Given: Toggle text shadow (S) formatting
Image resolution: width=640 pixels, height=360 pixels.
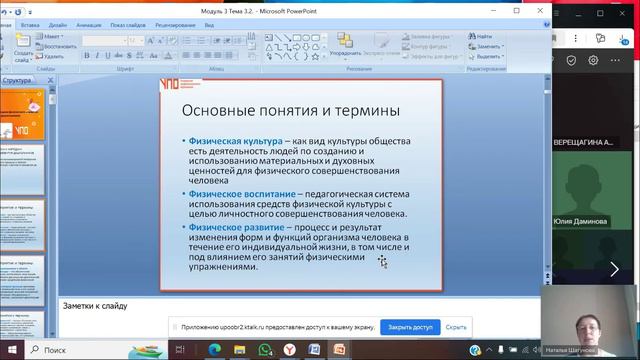Looking at the screenshot, I should [x=129, y=56].
